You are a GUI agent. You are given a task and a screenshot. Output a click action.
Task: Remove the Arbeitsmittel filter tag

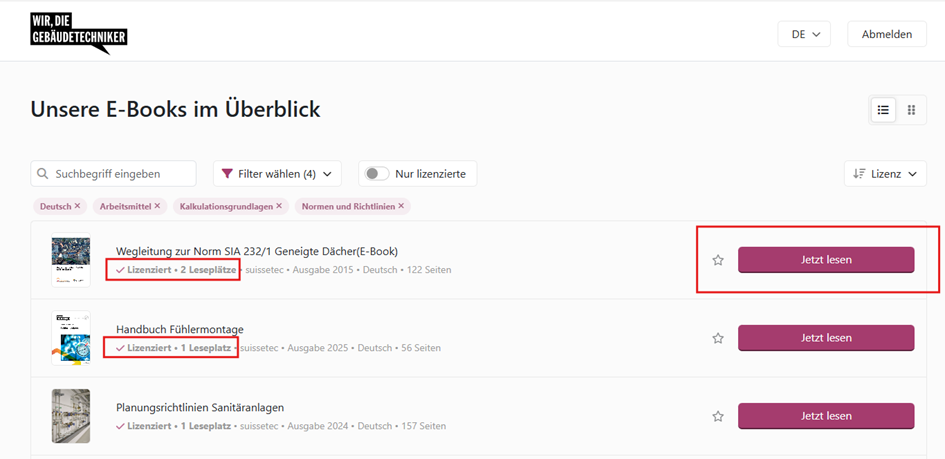click(x=157, y=206)
